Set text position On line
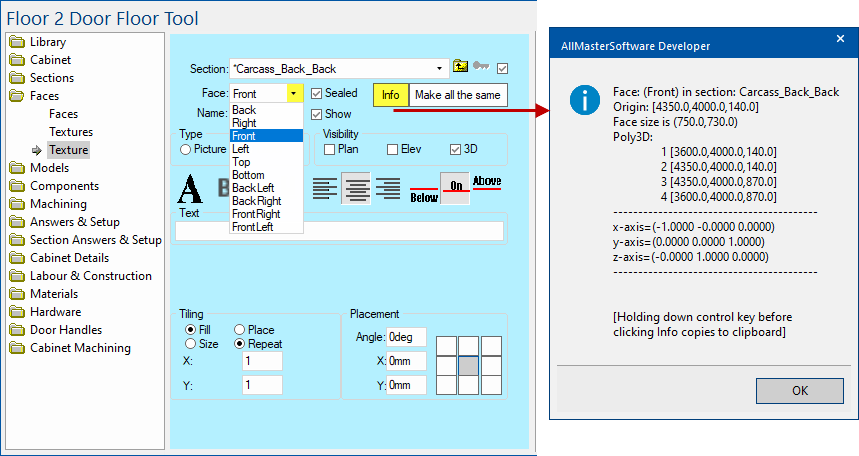The width and height of the screenshot is (859, 456). (x=455, y=189)
